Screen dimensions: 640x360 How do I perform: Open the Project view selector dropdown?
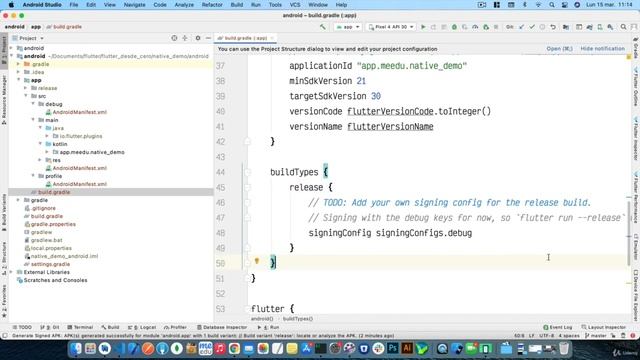(x=28, y=38)
